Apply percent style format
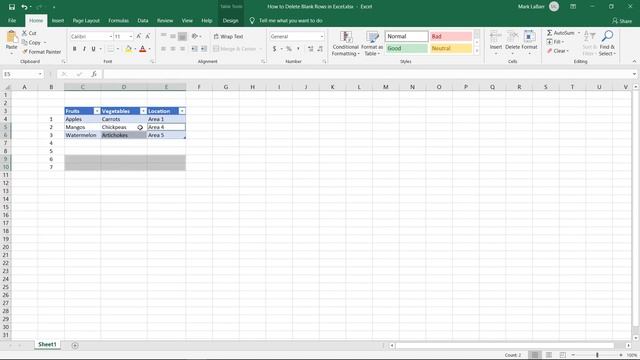The height and width of the screenshot is (360, 640). click(x=289, y=49)
